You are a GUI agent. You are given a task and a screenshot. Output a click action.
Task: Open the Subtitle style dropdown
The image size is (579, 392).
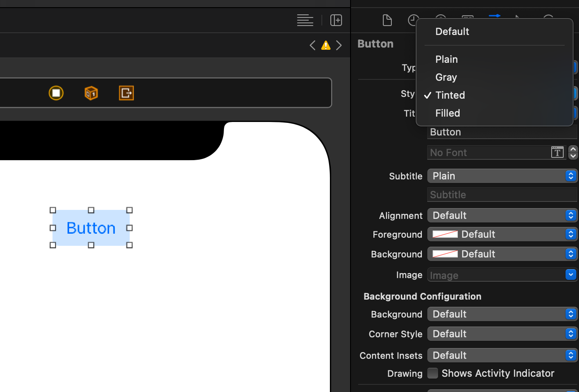pos(502,176)
